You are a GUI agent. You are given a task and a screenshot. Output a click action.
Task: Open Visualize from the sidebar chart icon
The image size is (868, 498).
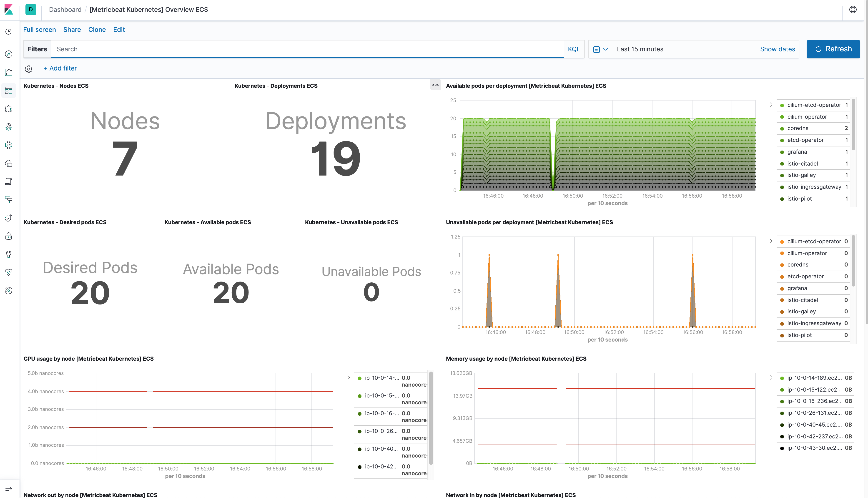tap(9, 73)
